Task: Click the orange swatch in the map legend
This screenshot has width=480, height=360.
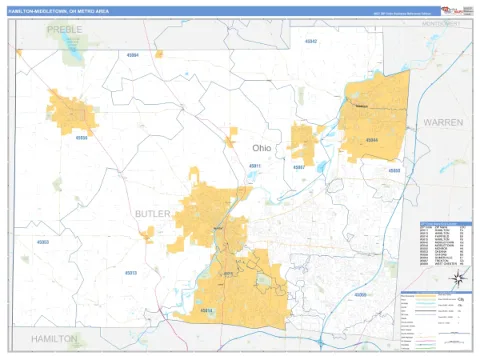Action: point(426,296)
